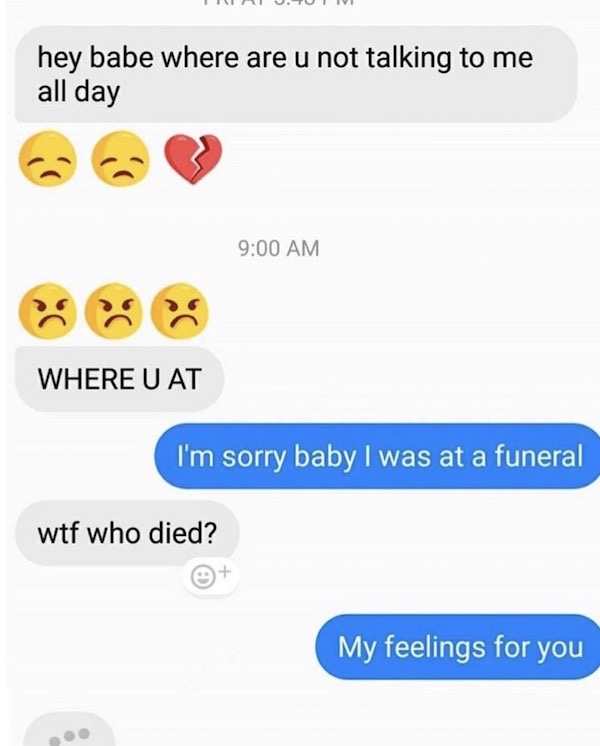
Task: Tap the typing indicator bubble
Action: point(69,729)
